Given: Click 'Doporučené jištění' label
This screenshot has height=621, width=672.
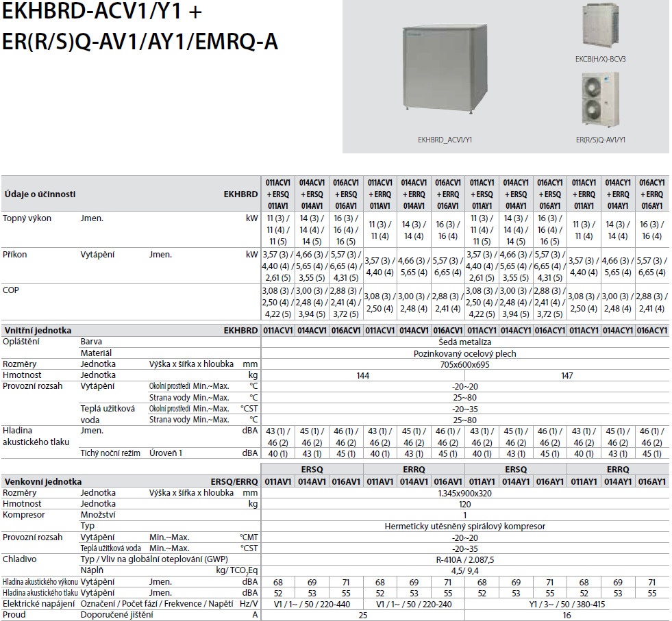Looking at the screenshot, I should point(116,615).
